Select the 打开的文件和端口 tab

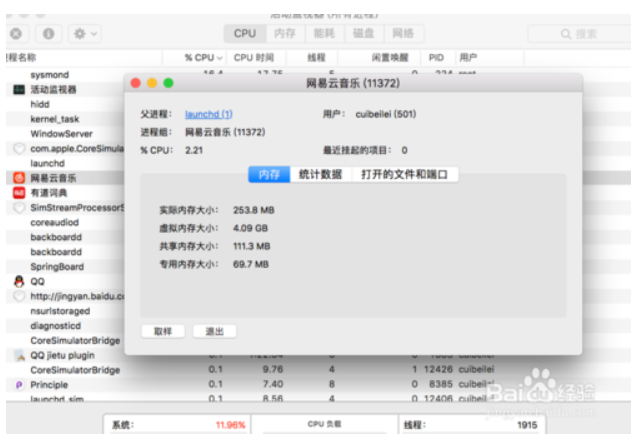pyautogui.click(x=405, y=175)
